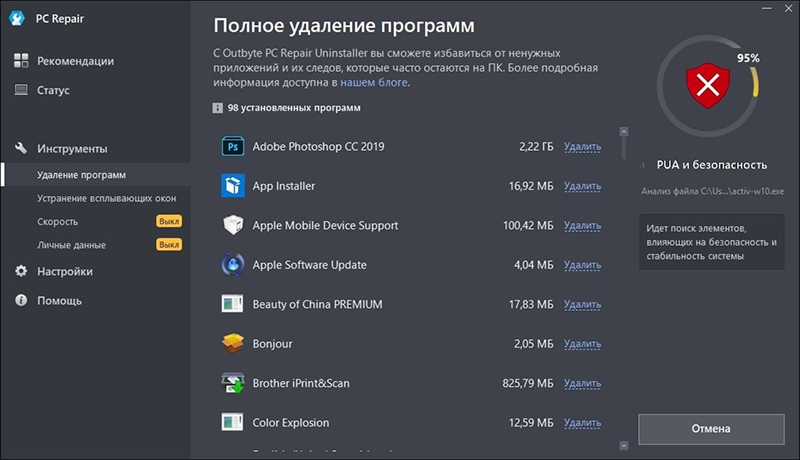Select the Bonjour program name

(272, 344)
